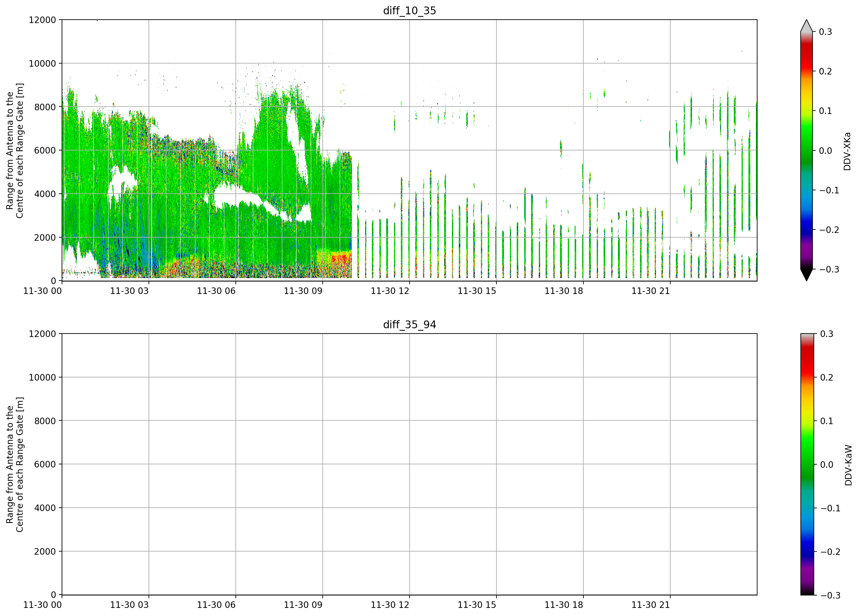Click the 12000 y-tick of diff_35_94 plot
Screen dimensions: 859x616
pos(42,334)
